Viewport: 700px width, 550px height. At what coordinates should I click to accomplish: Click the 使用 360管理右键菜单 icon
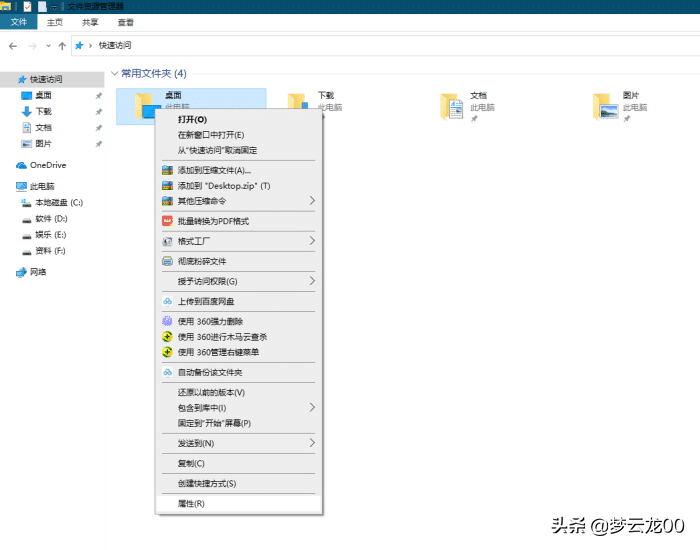click(x=167, y=352)
